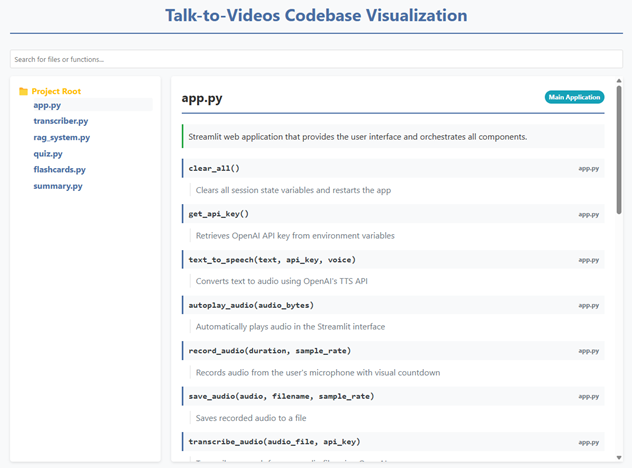This screenshot has height=468, width=632.
Task: Click the app.py heading title
Action: click(x=202, y=98)
